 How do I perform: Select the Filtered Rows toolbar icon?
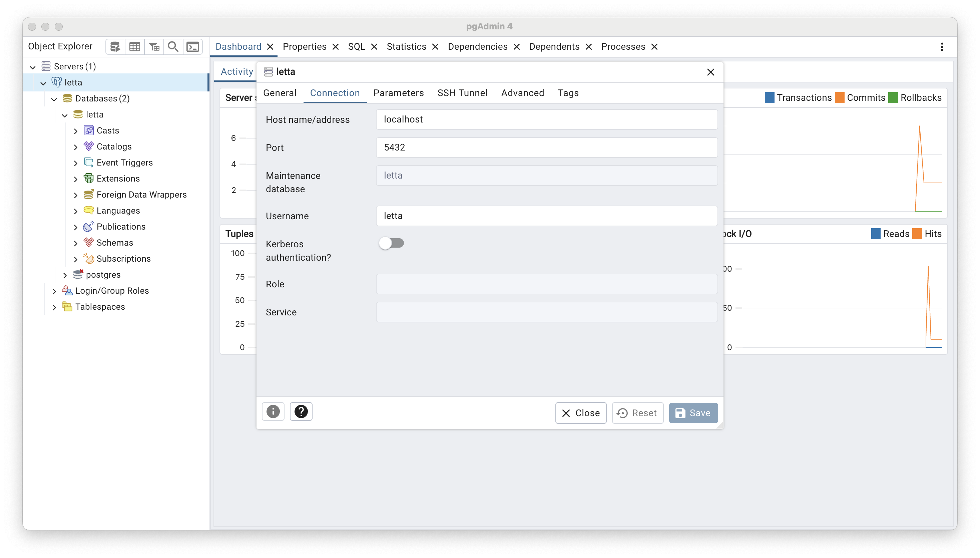[154, 46]
